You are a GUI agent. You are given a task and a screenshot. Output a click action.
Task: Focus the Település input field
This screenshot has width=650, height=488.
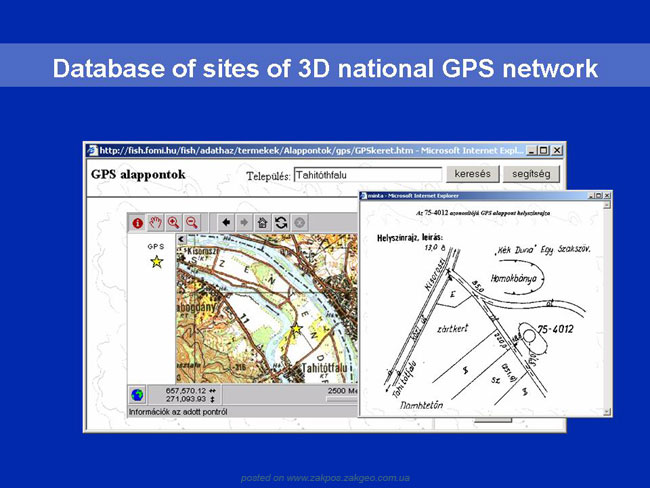tap(368, 175)
